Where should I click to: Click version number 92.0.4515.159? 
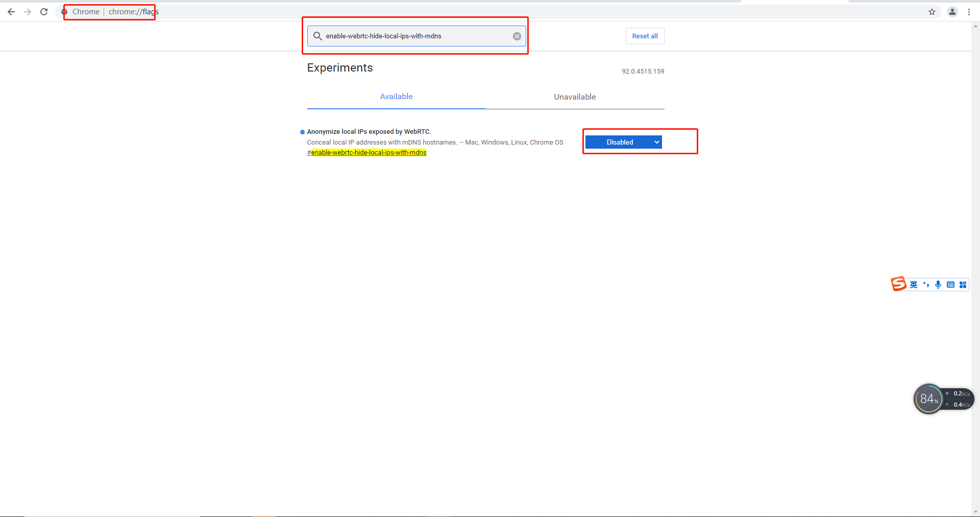[643, 72]
